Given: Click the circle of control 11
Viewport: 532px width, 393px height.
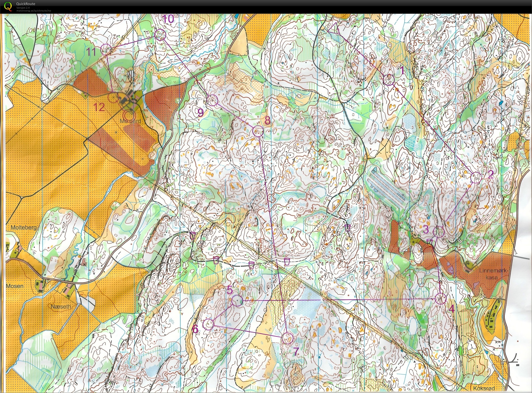Looking at the screenshot, I should tap(106, 49).
